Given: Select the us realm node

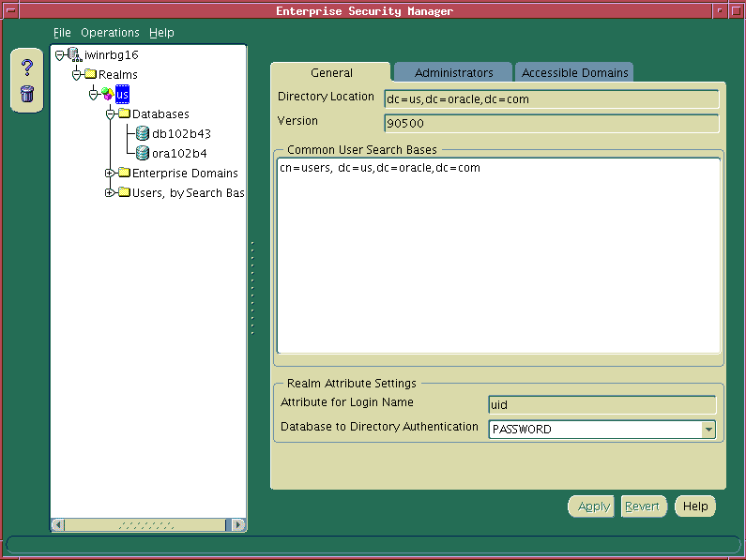Looking at the screenshot, I should point(122,95).
